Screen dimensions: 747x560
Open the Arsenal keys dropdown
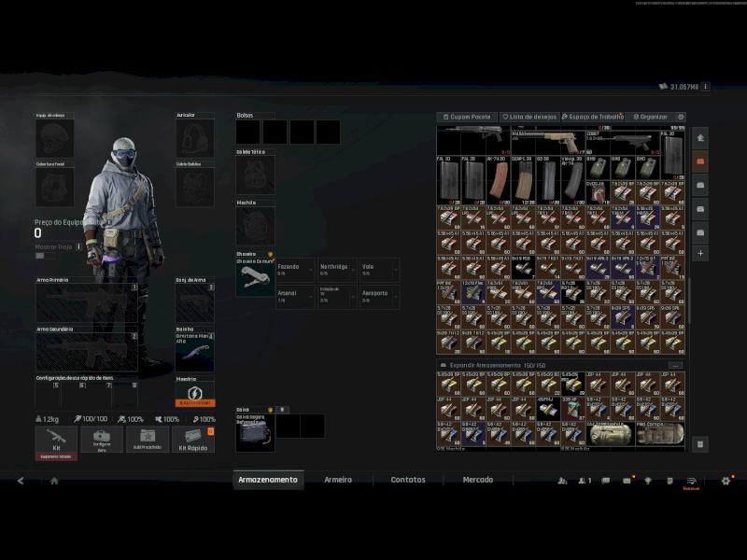coord(295,297)
